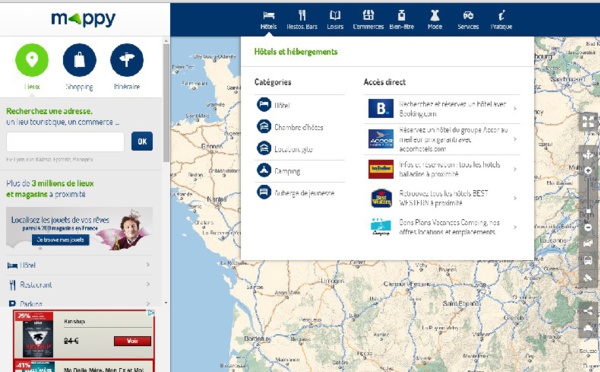Expand the Hôtel row in sidebar
Image resolution: width=600 pixels, height=372 pixels.
(79, 265)
